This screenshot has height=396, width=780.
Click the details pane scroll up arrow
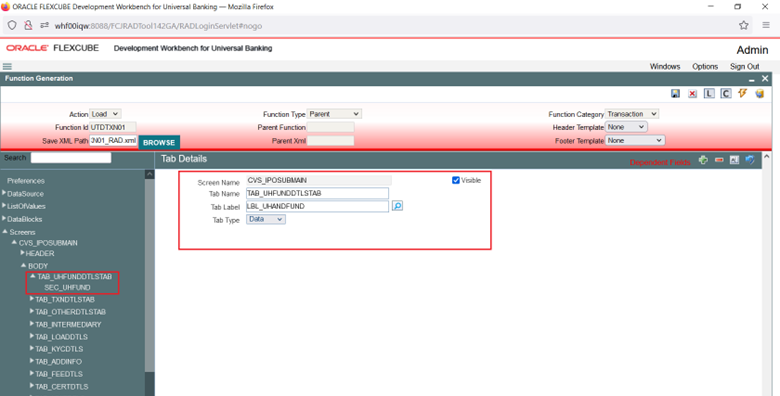767,157
